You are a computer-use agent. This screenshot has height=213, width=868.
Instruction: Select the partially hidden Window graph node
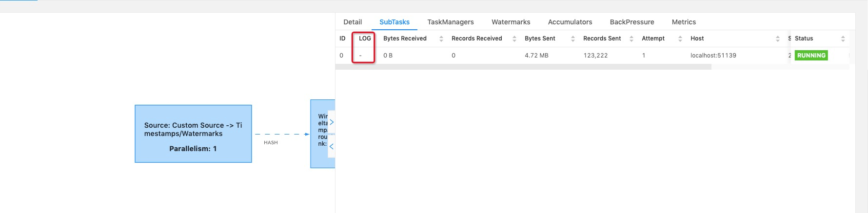coord(322,134)
